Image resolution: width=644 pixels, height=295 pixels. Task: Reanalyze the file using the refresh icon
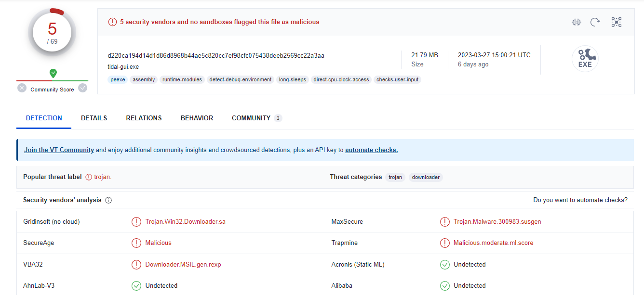(595, 22)
